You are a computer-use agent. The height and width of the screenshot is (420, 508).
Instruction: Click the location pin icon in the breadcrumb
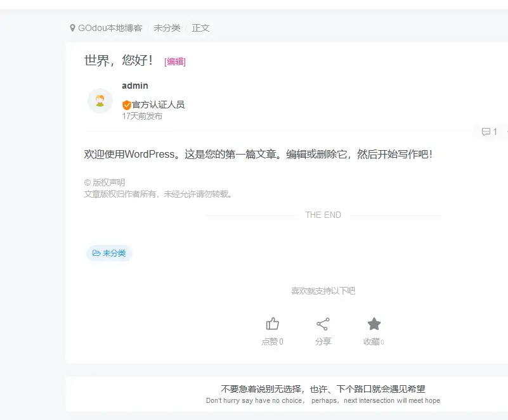point(72,28)
